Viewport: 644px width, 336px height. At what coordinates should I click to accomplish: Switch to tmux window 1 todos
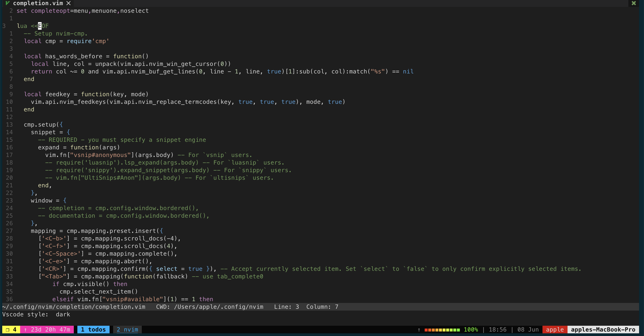tap(93, 330)
